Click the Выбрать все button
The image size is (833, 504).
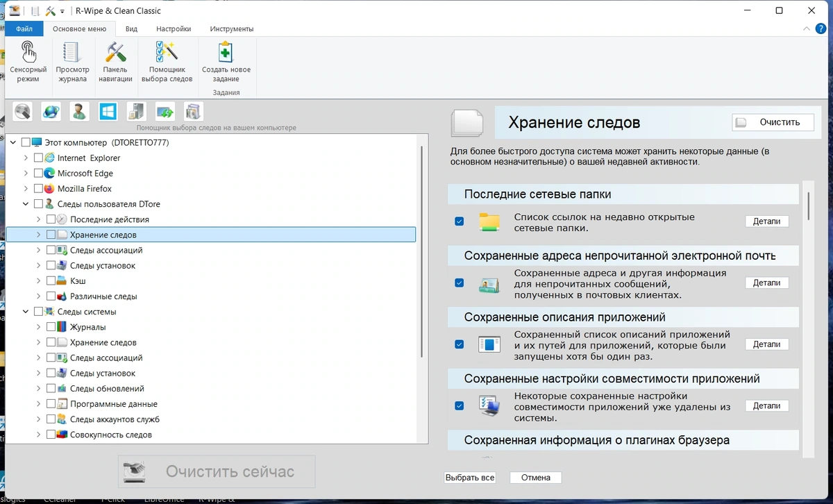tap(470, 478)
